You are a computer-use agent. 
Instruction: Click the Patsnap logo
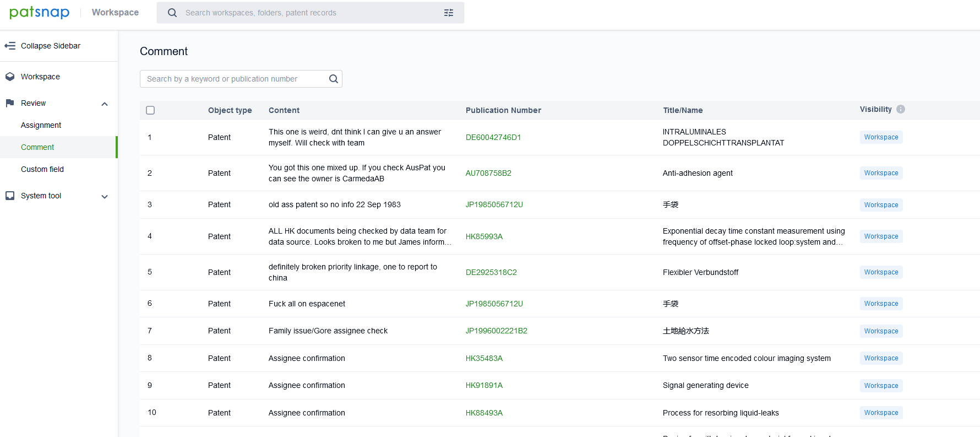point(39,12)
